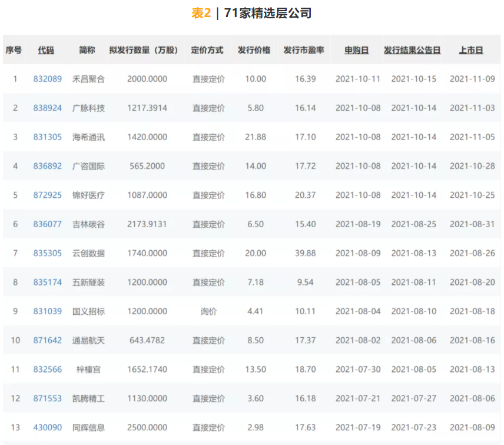Select the company name 凯腾精工
The image size is (504, 445).
(88, 398)
